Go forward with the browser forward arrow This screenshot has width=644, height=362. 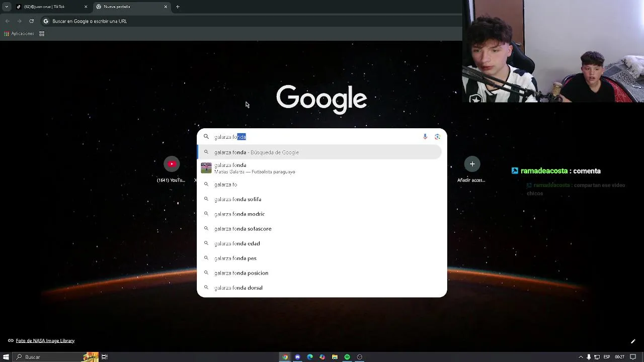coord(19,21)
